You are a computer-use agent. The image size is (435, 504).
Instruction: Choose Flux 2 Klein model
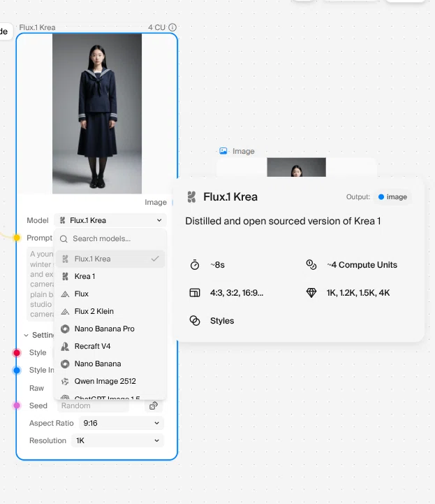110,311
